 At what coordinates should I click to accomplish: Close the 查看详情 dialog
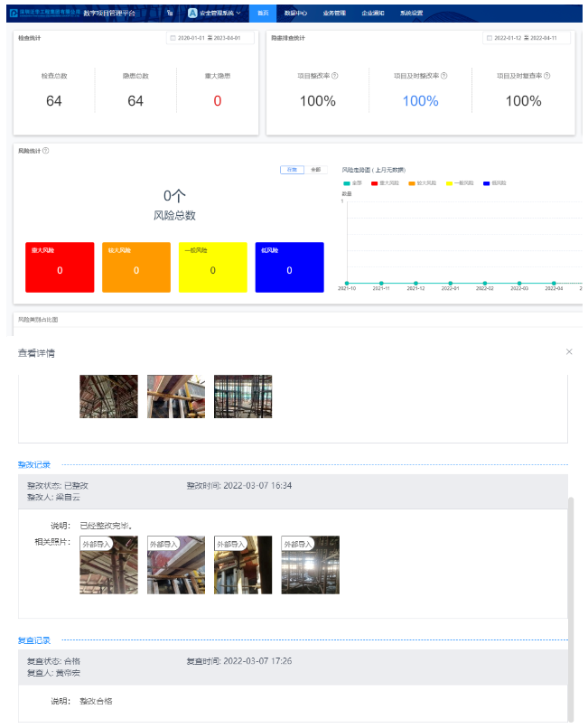pyautogui.click(x=568, y=351)
